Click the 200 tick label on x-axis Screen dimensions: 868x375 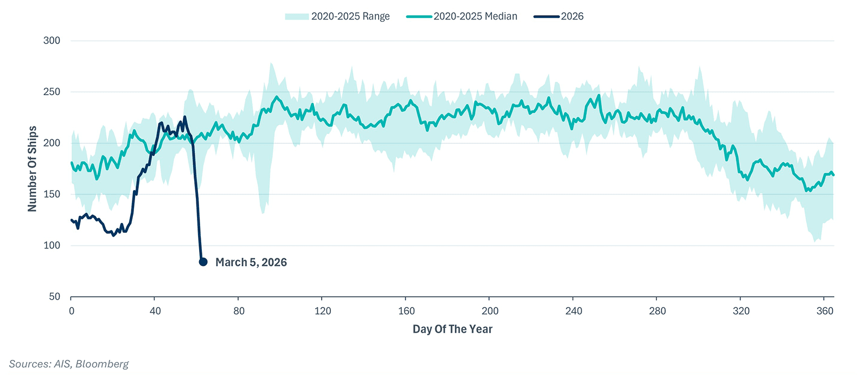(490, 311)
